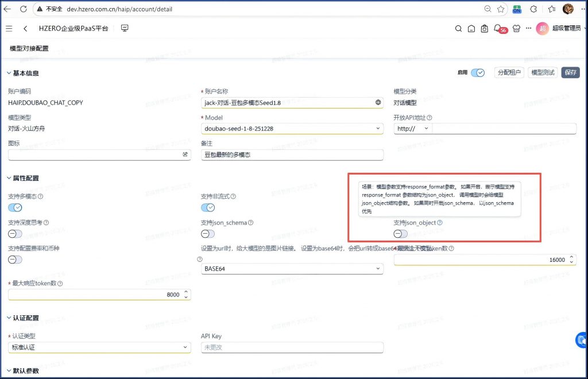Click the back arrow in header
588x379 pixels.
pyautogui.click(x=25, y=28)
